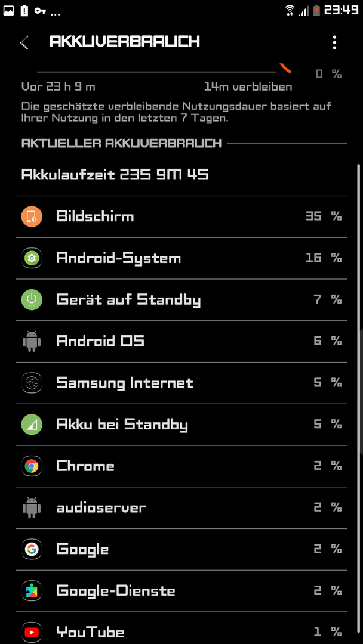Tap the Samsung Internet globe icon
Image resolution: width=363 pixels, height=644 pixels.
click(x=32, y=383)
